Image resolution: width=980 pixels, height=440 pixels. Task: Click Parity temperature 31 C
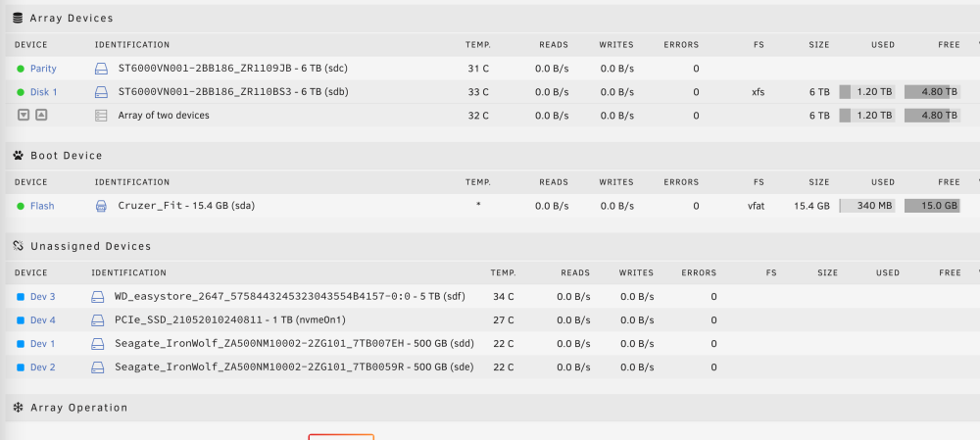point(478,69)
